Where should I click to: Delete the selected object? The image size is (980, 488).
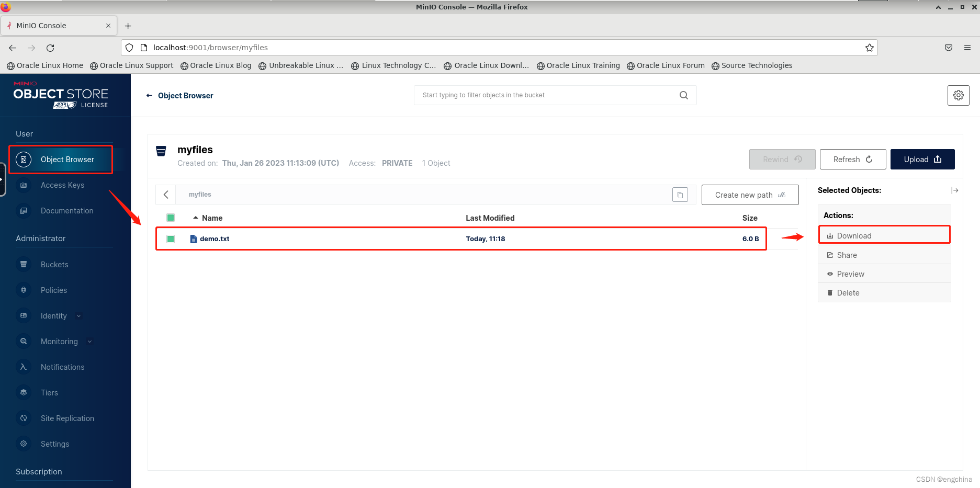pyautogui.click(x=884, y=293)
